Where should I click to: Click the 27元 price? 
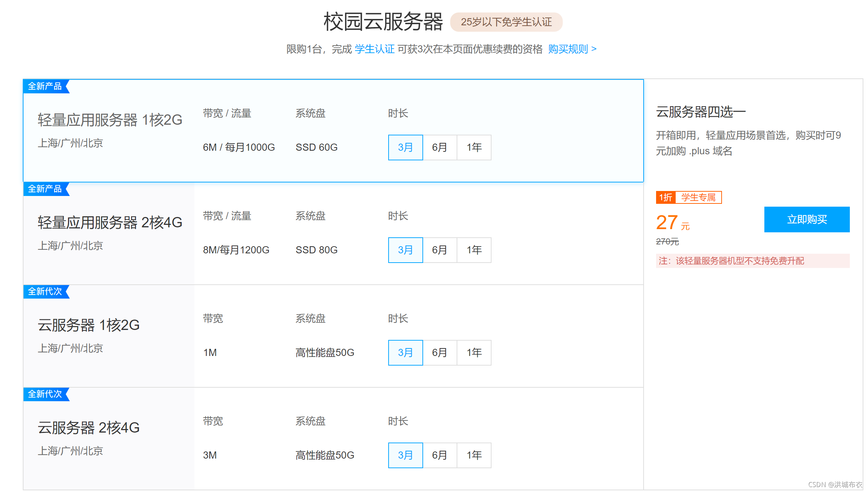click(x=673, y=223)
